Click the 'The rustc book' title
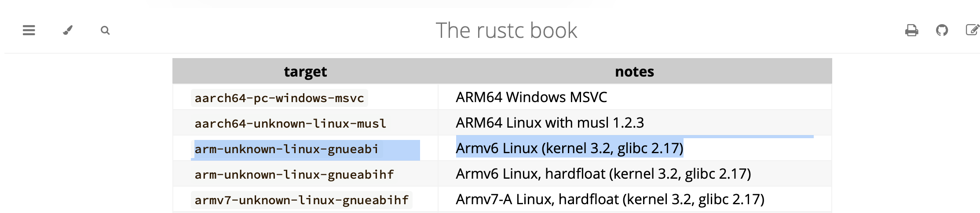980x213 pixels. point(506,30)
